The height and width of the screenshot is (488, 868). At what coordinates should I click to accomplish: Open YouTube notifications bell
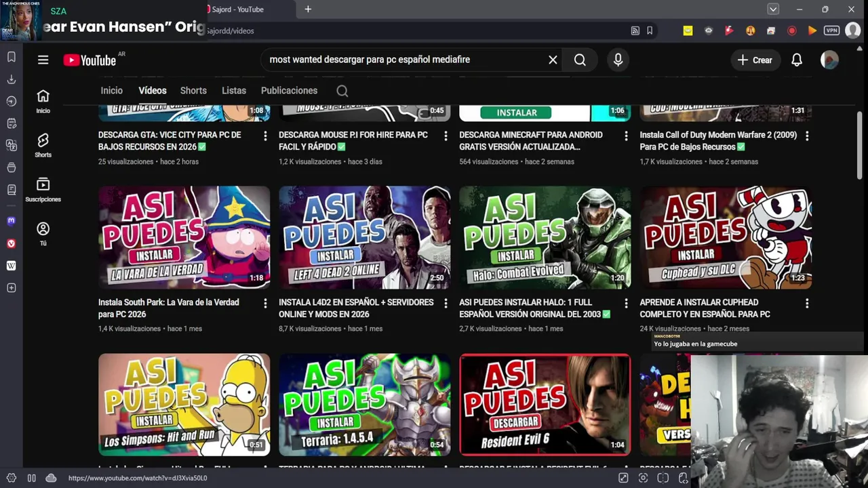pyautogui.click(x=797, y=60)
